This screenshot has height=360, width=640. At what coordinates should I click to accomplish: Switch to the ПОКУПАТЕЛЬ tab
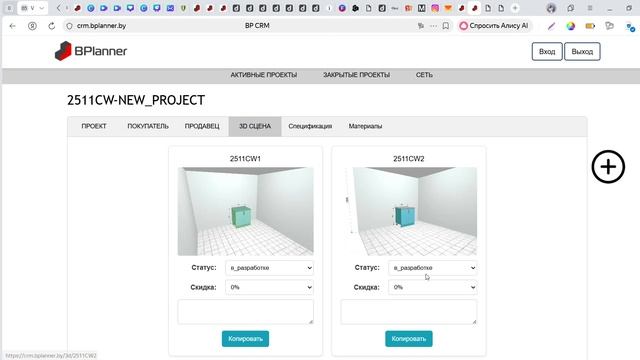point(148,126)
